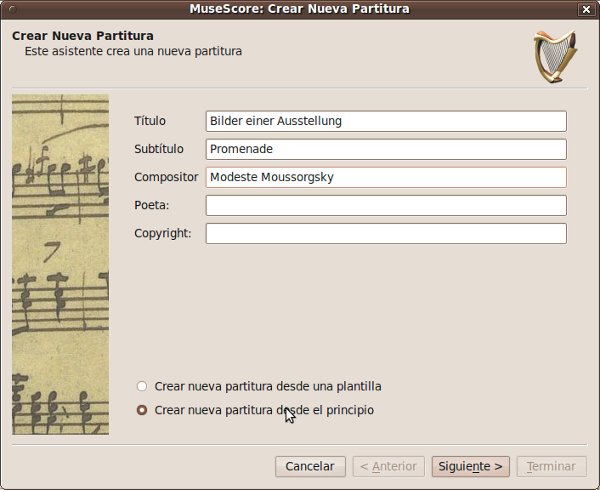600x490 pixels.
Task: Close the Crear Nueva Partitura dialog
Action: click(x=586, y=9)
